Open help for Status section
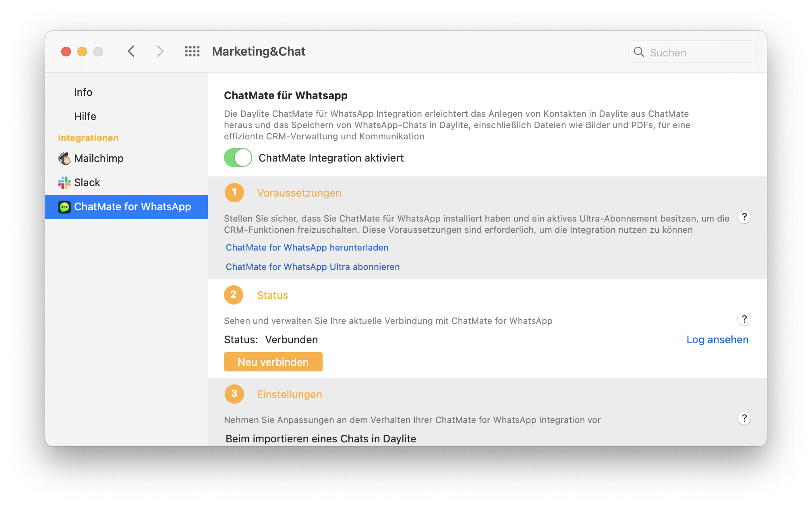Image resolution: width=812 pixels, height=506 pixels. 744,319
